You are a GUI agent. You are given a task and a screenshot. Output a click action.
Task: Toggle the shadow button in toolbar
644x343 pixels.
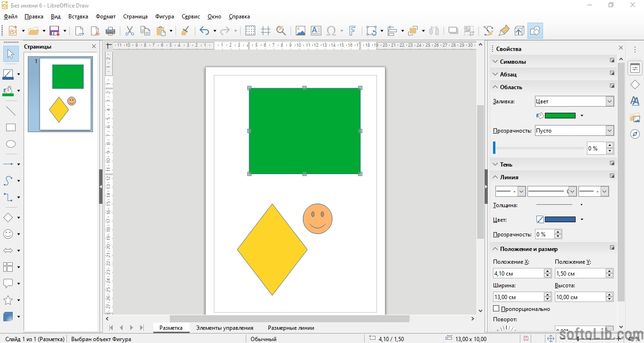point(453,31)
